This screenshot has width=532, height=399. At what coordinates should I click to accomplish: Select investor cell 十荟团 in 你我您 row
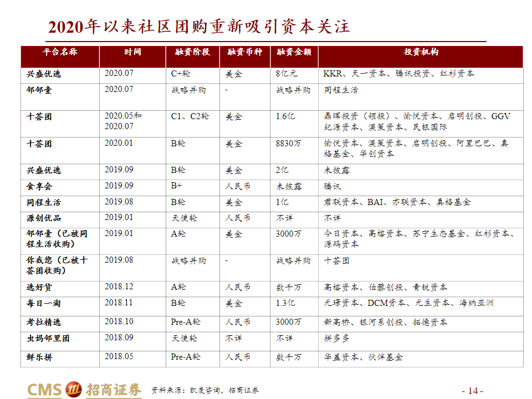click(336, 261)
